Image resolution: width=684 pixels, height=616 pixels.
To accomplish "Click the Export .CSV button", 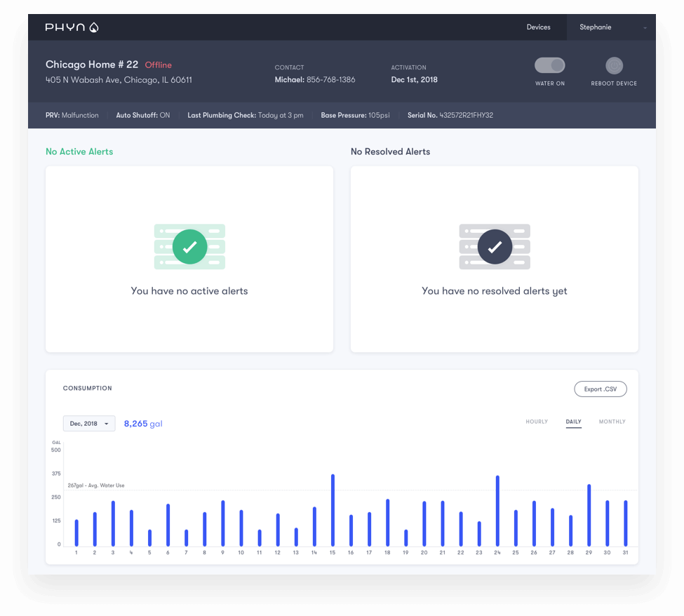I will tap(600, 389).
